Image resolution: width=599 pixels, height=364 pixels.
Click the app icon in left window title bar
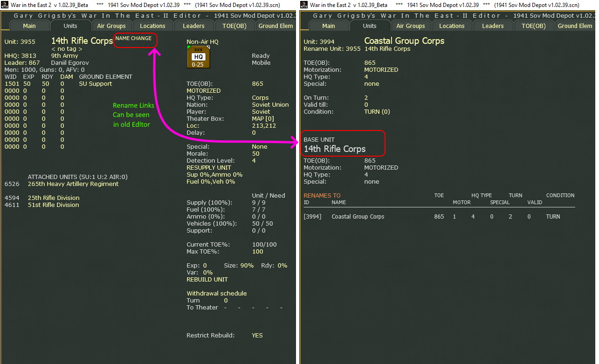(5, 5)
